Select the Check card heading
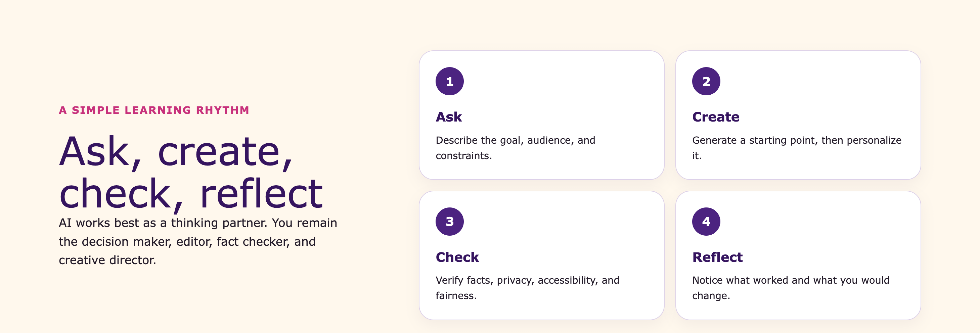This screenshot has width=980, height=333. point(457,257)
